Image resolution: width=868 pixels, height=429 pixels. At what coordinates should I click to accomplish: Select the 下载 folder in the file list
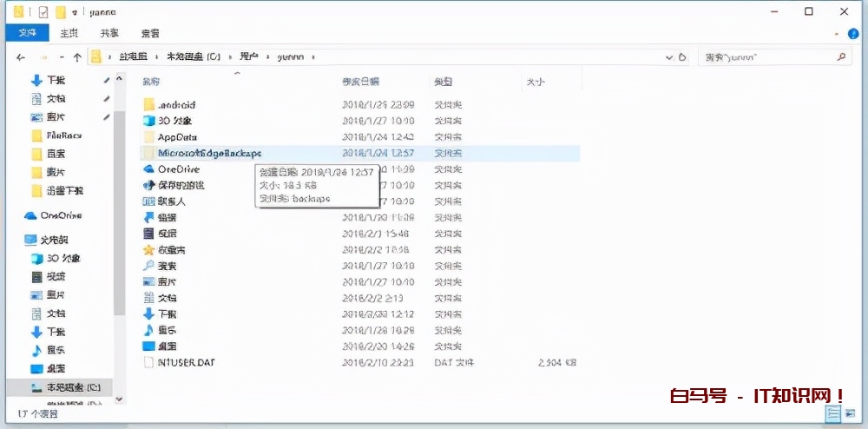[160, 313]
